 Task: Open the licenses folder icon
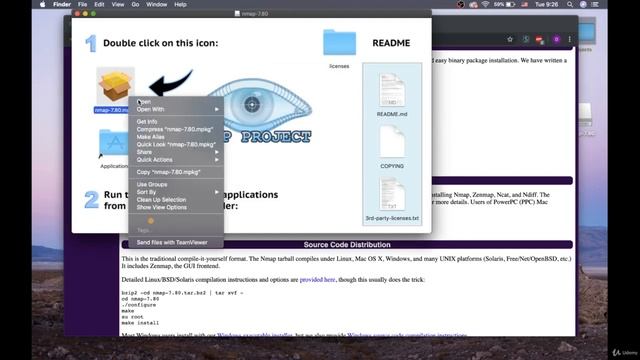[339, 42]
